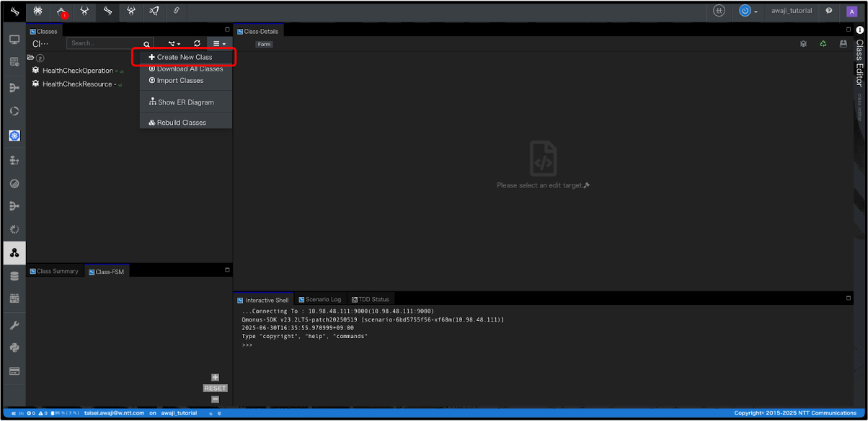
Task: Click the refresh icon in Classes panel
Action: (x=197, y=44)
